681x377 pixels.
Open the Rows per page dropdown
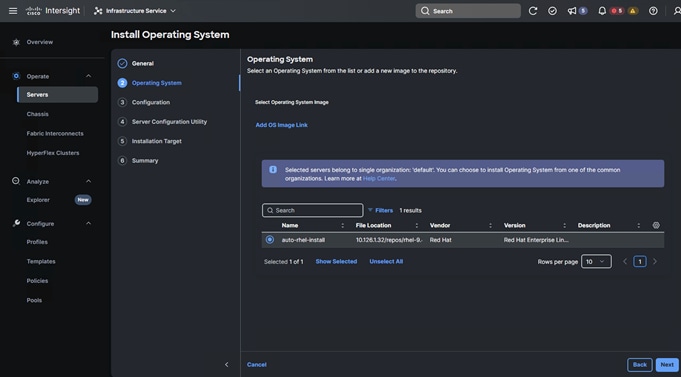(x=596, y=261)
